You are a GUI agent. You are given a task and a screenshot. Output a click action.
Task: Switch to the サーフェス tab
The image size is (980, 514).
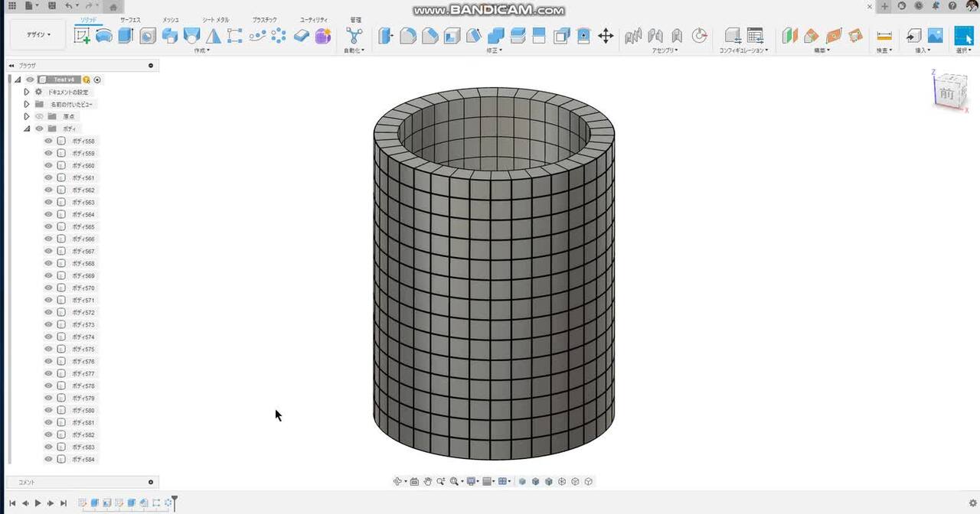tap(130, 20)
